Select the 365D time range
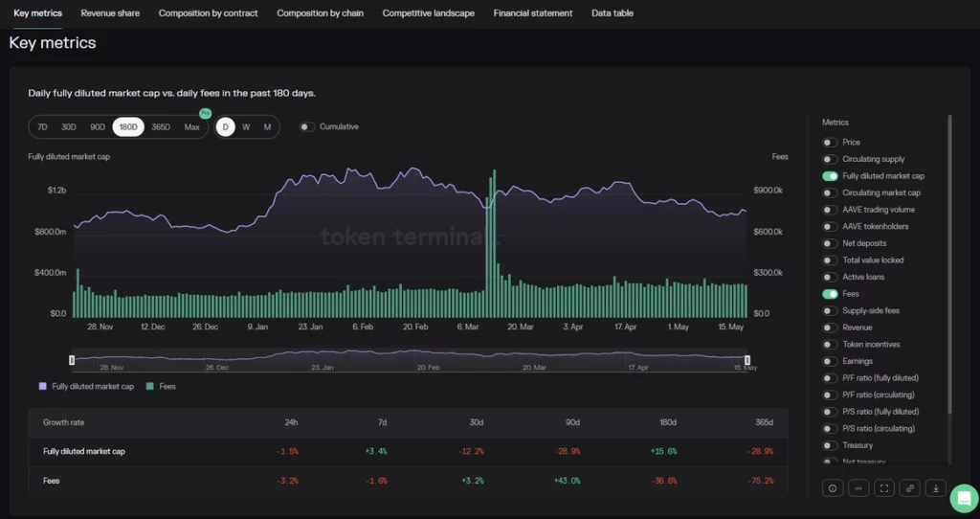Image resolution: width=980 pixels, height=519 pixels. (161, 126)
